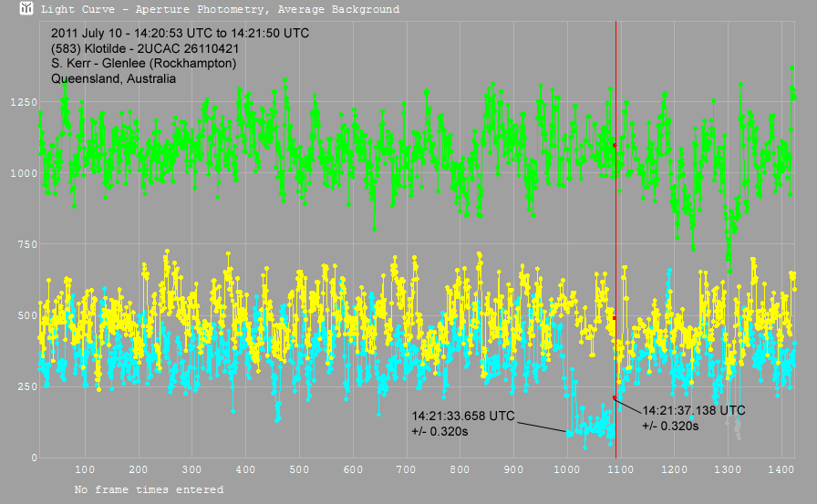The height and width of the screenshot is (504, 817).
Task: Click the x-axis frame label 100
Action: (x=85, y=469)
